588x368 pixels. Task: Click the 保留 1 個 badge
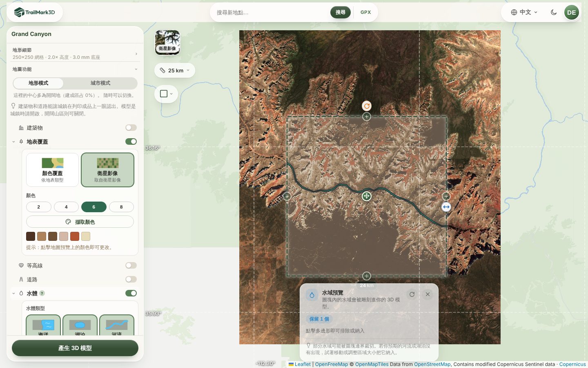pyautogui.click(x=319, y=319)
